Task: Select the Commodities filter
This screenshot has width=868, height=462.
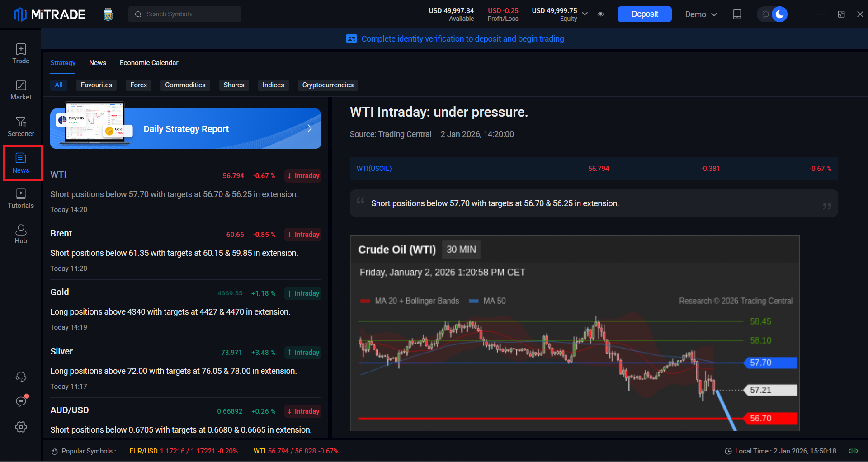Action: [x=185, y=85]
